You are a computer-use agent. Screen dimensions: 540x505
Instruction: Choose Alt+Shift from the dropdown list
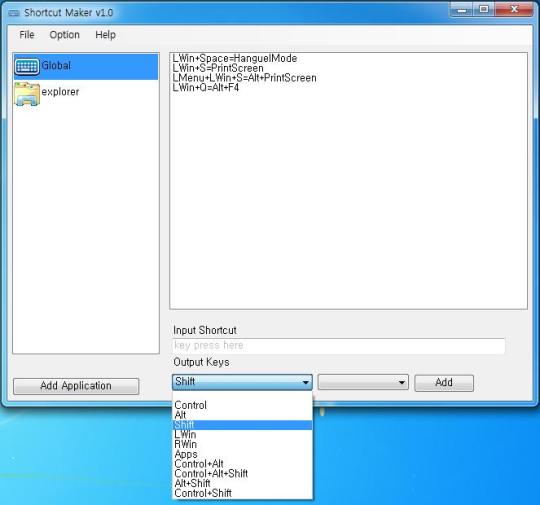tap(242, 483)
